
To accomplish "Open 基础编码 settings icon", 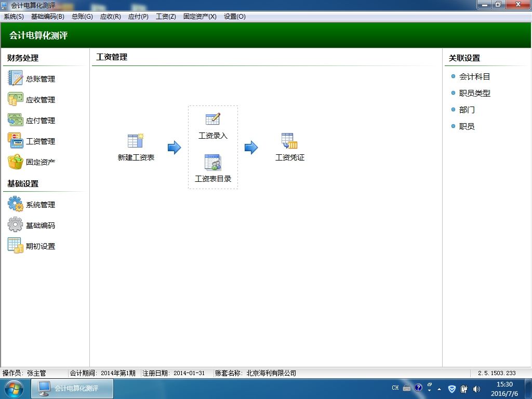I will (15, 224).
